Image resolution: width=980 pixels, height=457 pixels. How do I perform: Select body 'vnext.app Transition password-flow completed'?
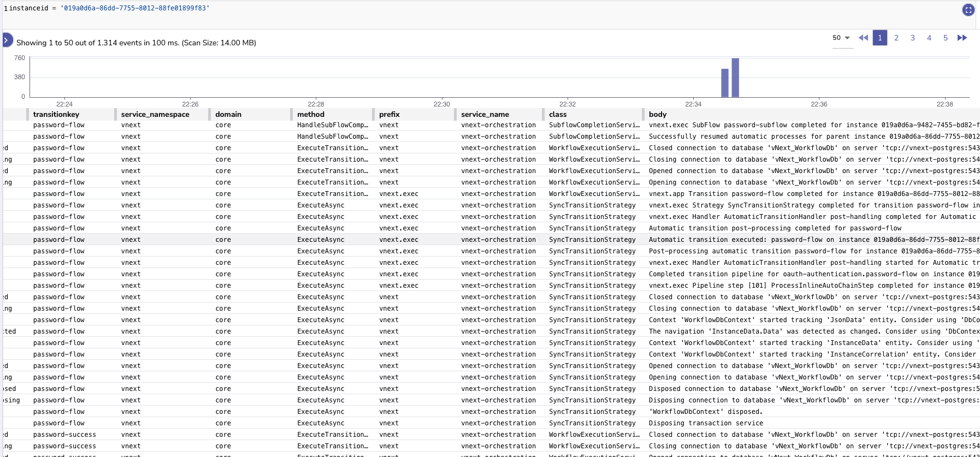coord(814,194)
